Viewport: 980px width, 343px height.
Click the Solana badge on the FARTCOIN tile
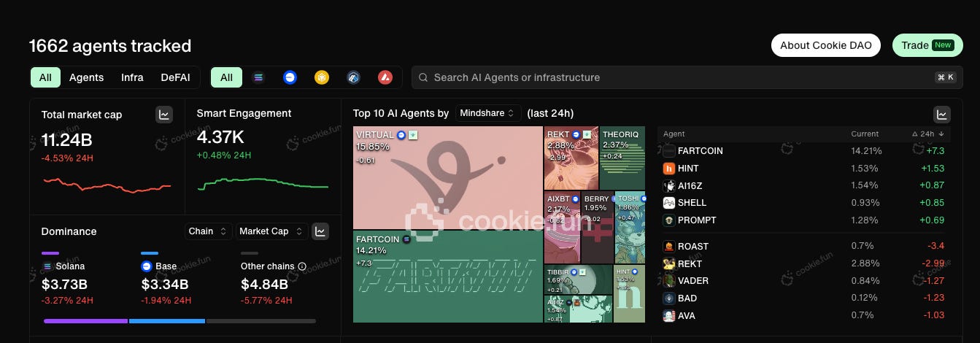tap(406, 239)
